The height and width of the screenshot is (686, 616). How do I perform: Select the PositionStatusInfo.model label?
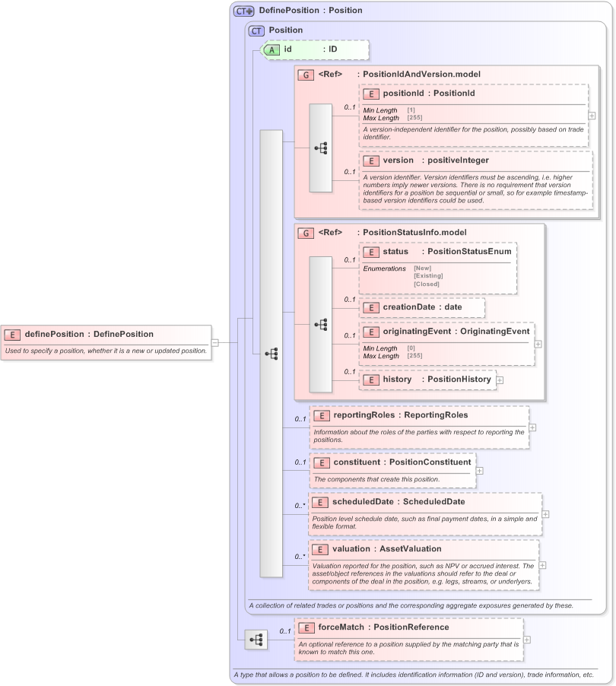[x=414, y=233]
